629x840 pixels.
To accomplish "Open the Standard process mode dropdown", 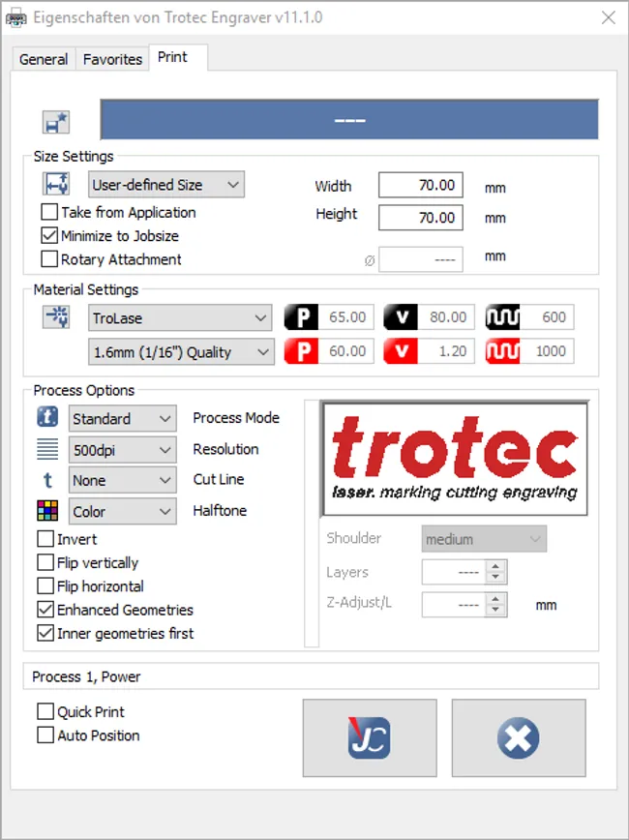I will click(x=122, y=418).
